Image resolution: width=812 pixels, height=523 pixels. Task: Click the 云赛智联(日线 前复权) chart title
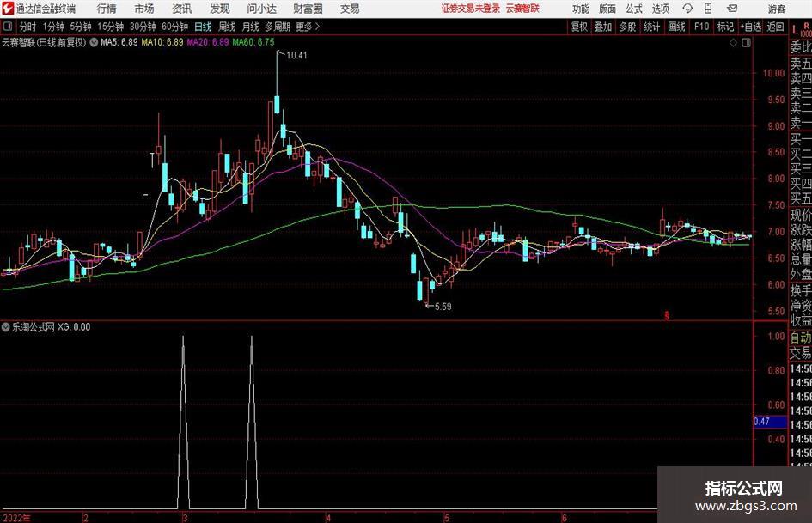(x=44, y=42)
